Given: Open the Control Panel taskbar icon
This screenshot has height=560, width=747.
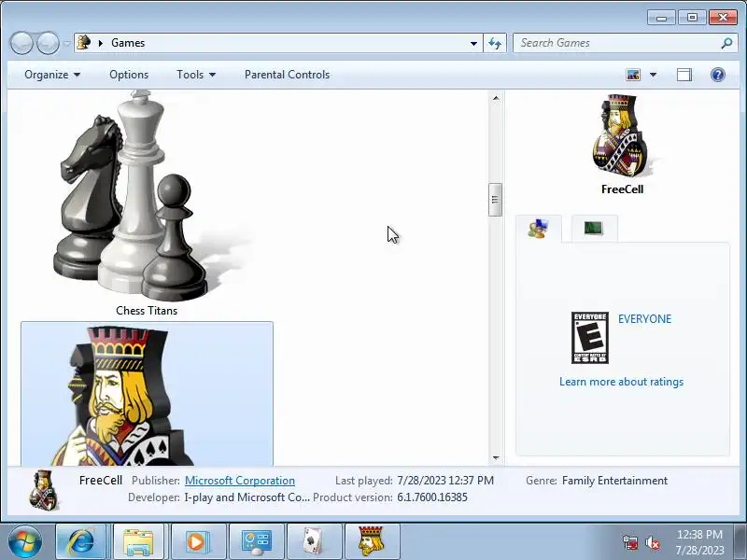Looking at the screenshot, I should coord(256,541).
